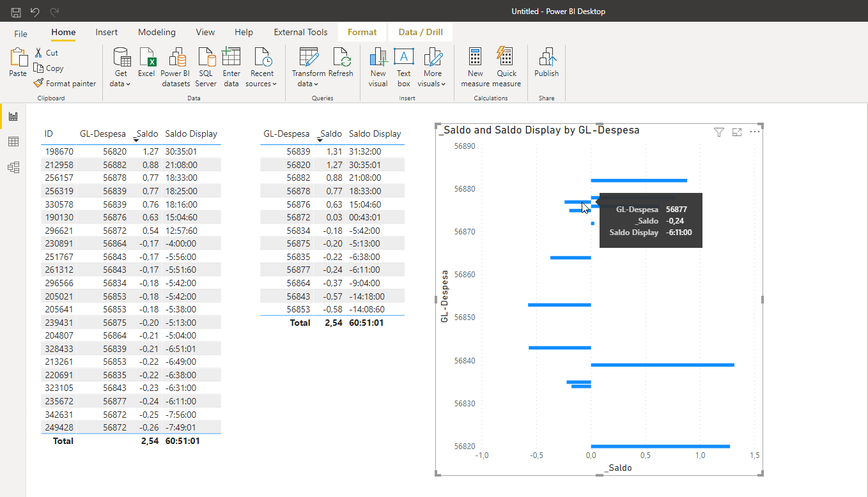This screenshot has height=497, width=868.
Task: Publish the report
Action: (546, 63)
